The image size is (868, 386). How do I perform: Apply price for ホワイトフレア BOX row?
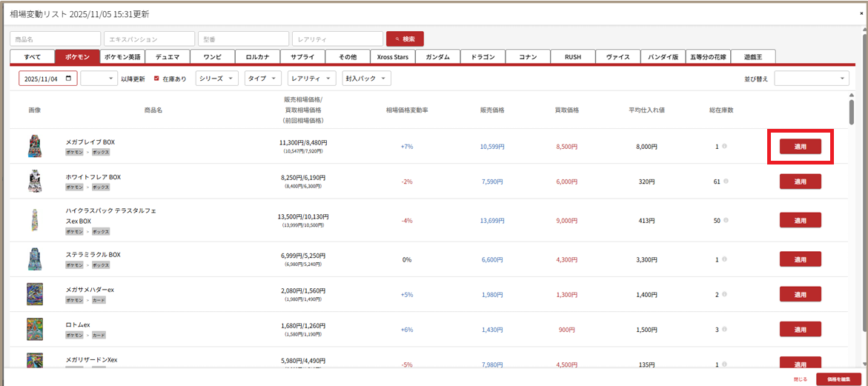tap(800, 182)
